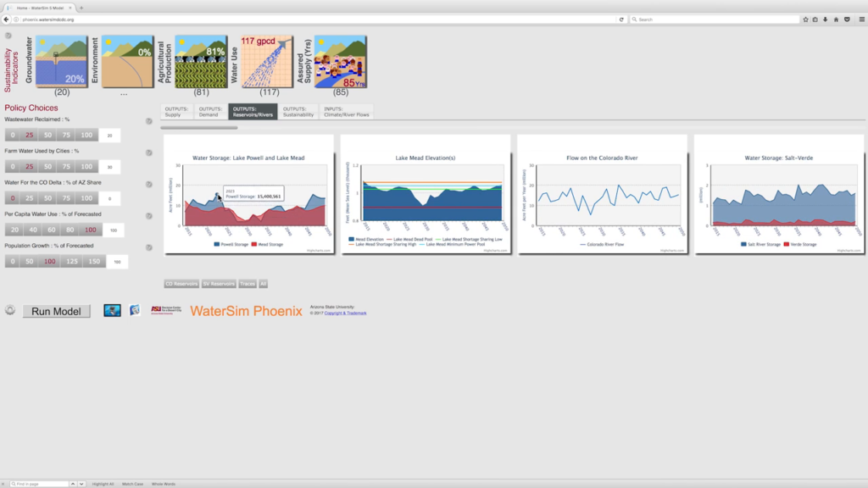
Task: Toggle the Mead Elevation legend item
Action: pos(366,239)
